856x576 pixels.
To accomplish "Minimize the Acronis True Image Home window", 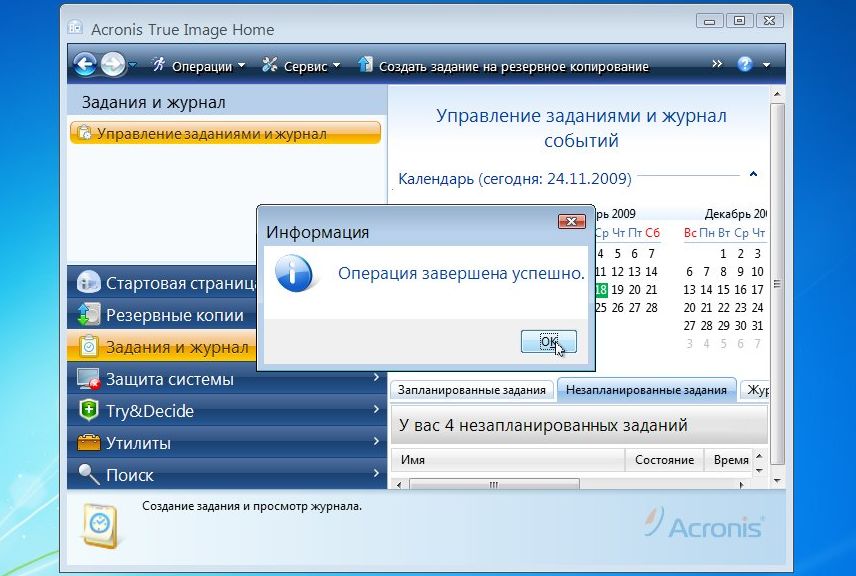I will [x=710, y=21].
